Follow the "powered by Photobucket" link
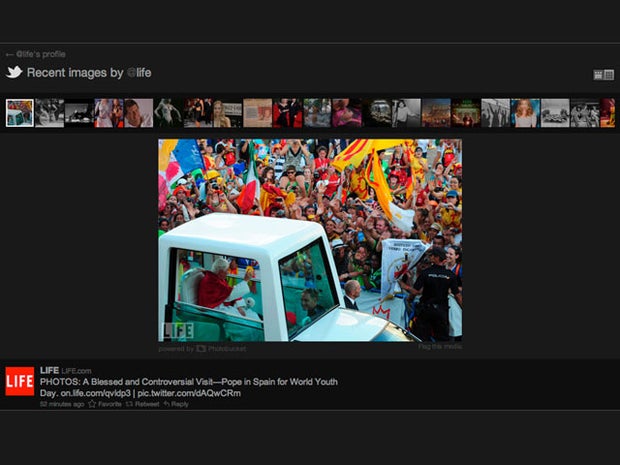Viewport: 620px width, 465px height. 202,349
